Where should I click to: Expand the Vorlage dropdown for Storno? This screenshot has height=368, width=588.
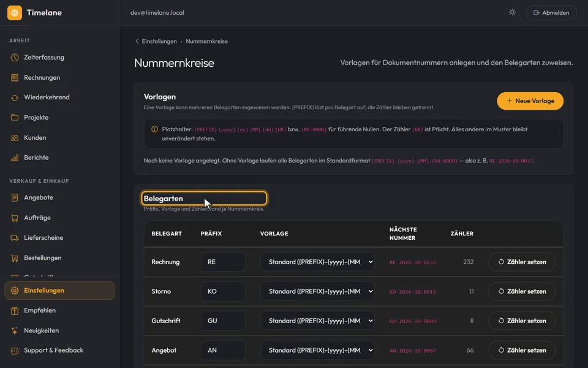(x=318, y=291)
